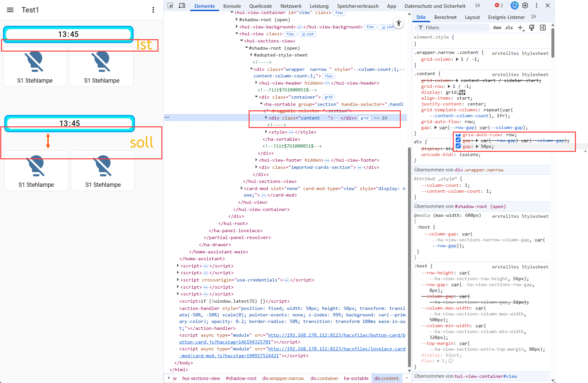Click the AI assistance icon in DevTools

click(x=514, y=6)
